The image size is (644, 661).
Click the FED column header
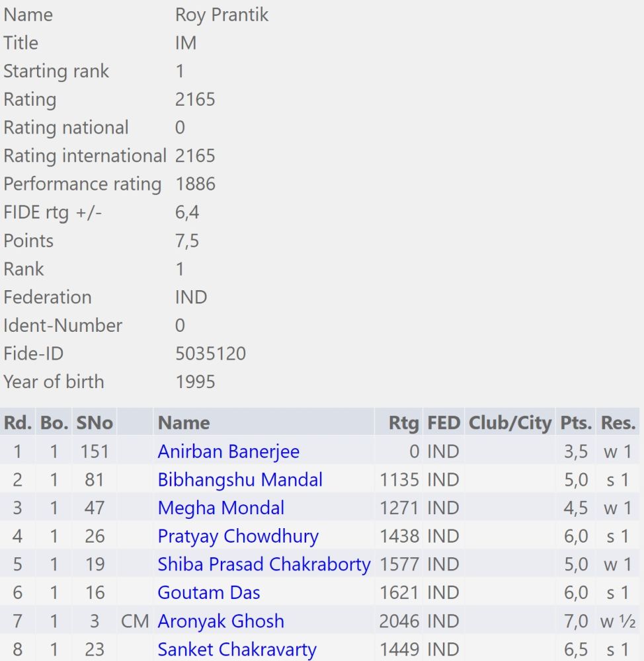[x=443, y=423]
